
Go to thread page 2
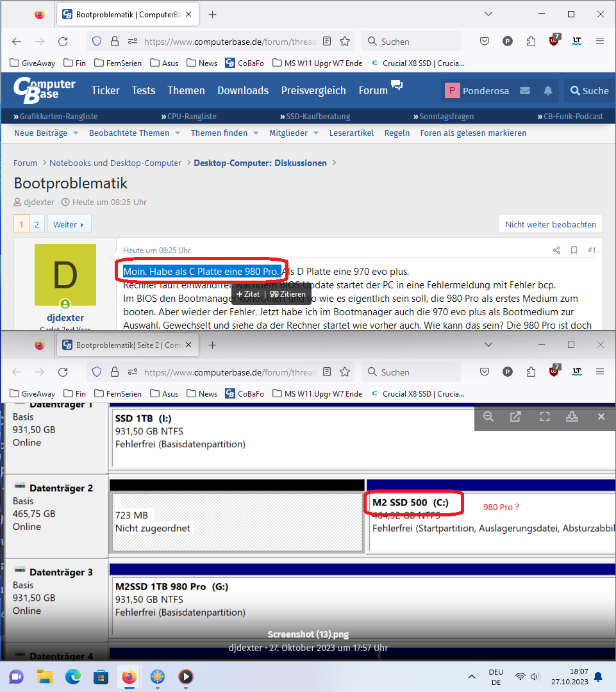(37, 224)
